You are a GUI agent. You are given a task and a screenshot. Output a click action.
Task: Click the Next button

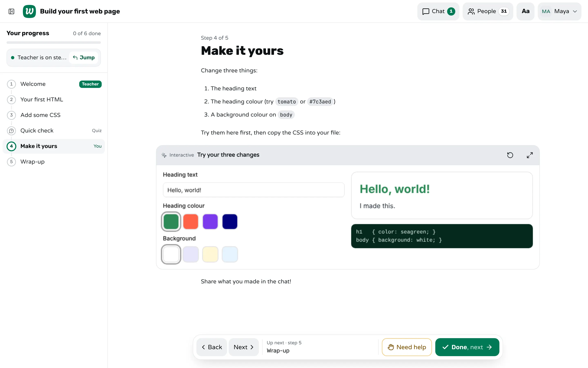(x=244, y=347)
